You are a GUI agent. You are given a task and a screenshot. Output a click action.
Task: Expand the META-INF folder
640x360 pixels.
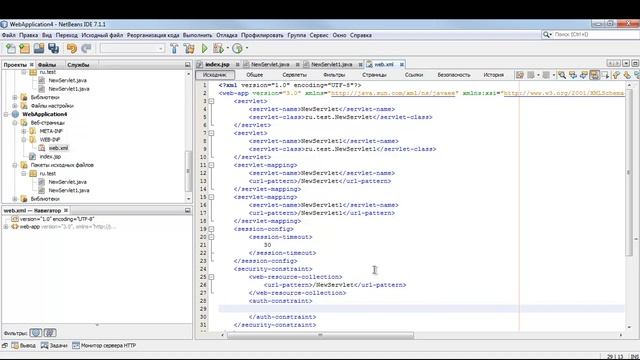point(24,131)
